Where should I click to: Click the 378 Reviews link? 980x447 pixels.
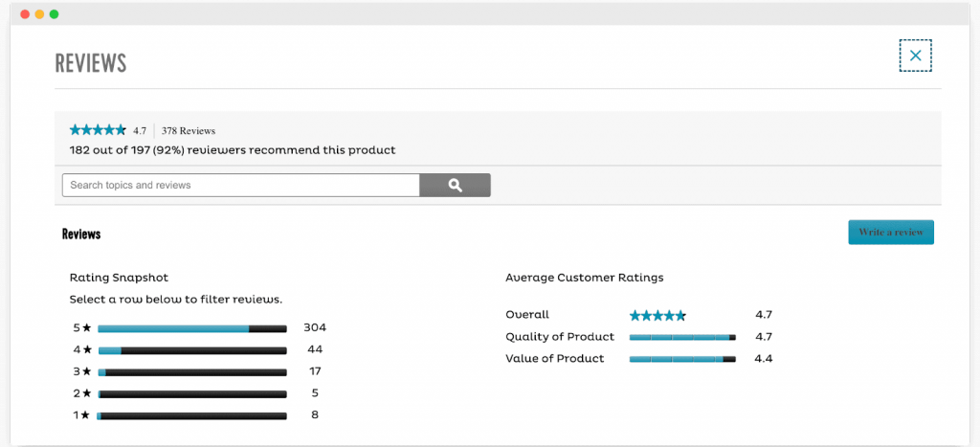pyautogui.click(x=189, y=131)
